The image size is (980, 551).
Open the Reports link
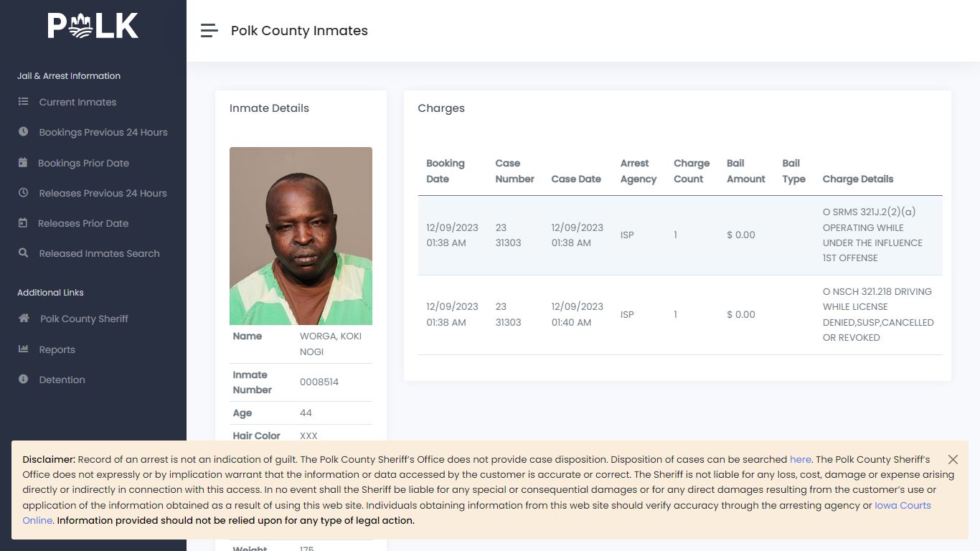(57, 349)
